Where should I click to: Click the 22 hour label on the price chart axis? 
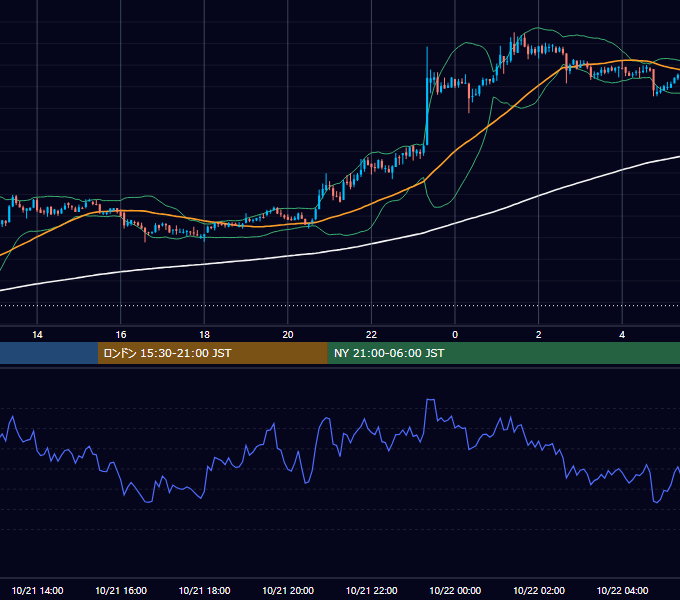371,335
